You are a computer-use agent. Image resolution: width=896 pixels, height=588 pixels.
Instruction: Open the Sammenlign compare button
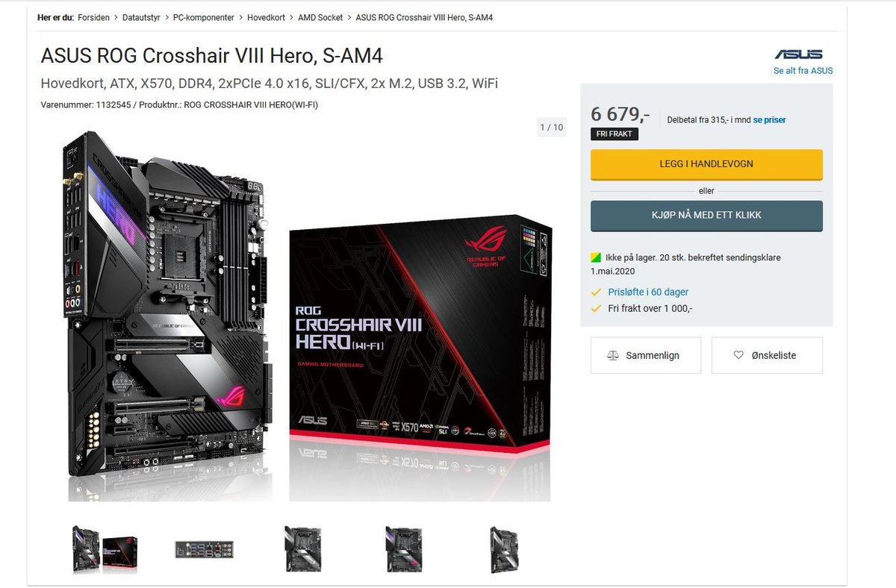646,355
